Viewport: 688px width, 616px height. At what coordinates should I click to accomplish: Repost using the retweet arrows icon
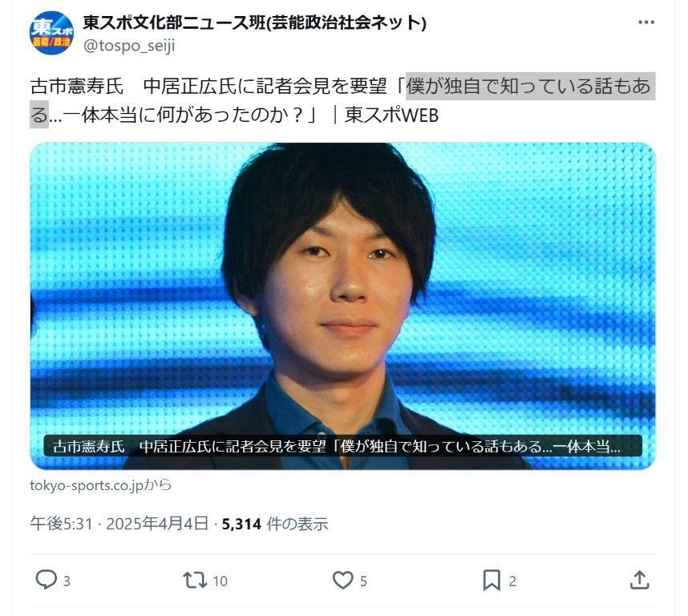click(x=195, y=580)
